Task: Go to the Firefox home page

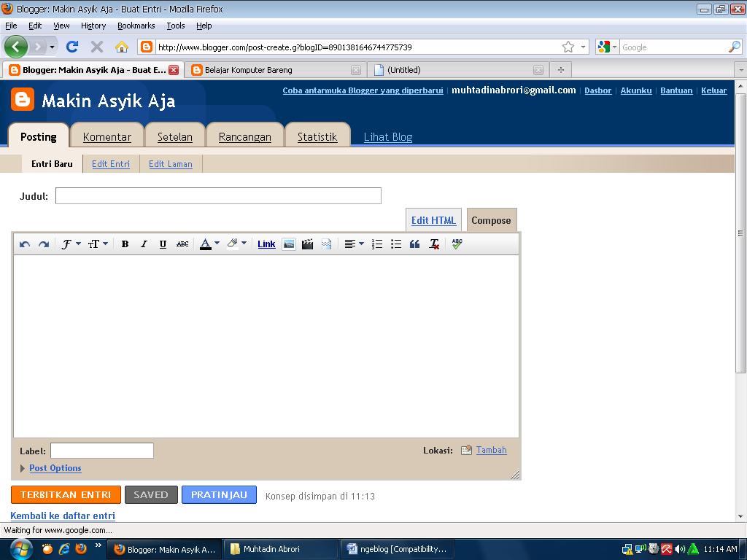Action: click(122, 47)
